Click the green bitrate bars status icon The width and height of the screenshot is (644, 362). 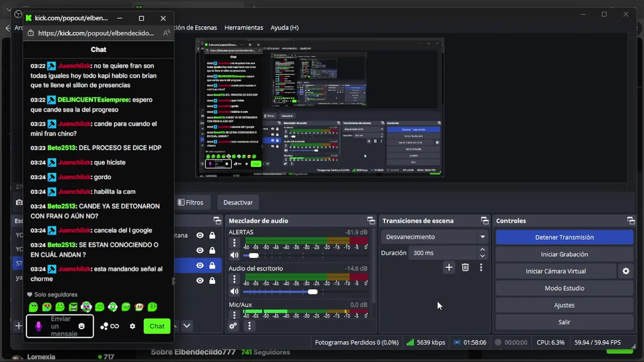(410, 342)
